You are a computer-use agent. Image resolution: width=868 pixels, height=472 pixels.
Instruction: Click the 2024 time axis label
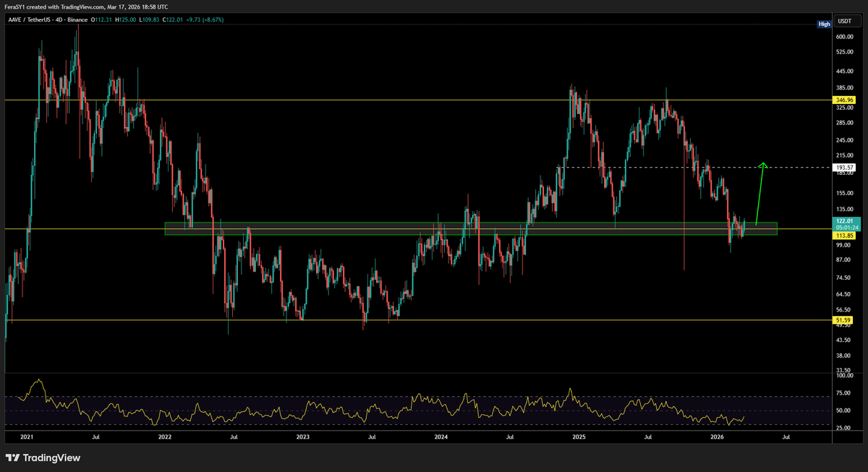pos(441,437)
